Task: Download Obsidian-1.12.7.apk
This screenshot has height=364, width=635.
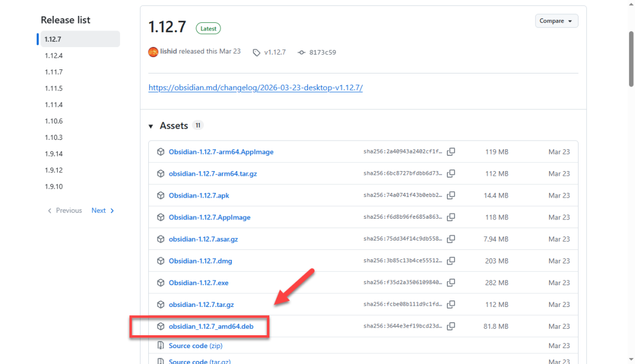Action: tap(199, 196)
